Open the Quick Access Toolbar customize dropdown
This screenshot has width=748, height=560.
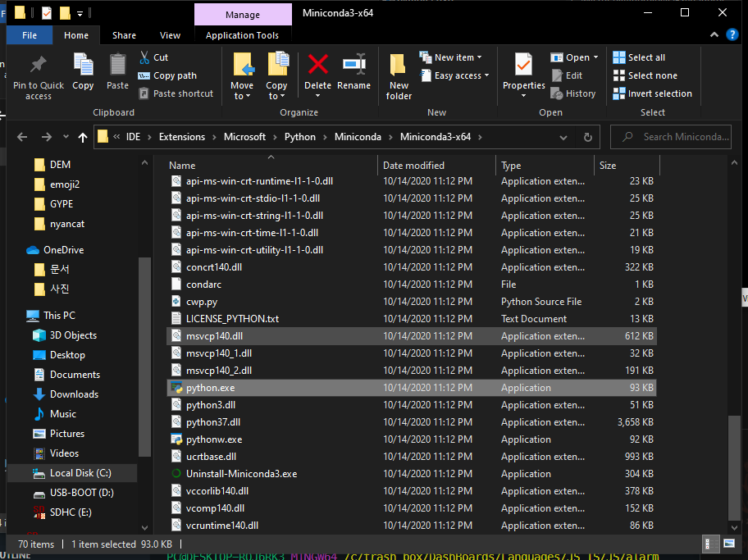coord(80,14)
